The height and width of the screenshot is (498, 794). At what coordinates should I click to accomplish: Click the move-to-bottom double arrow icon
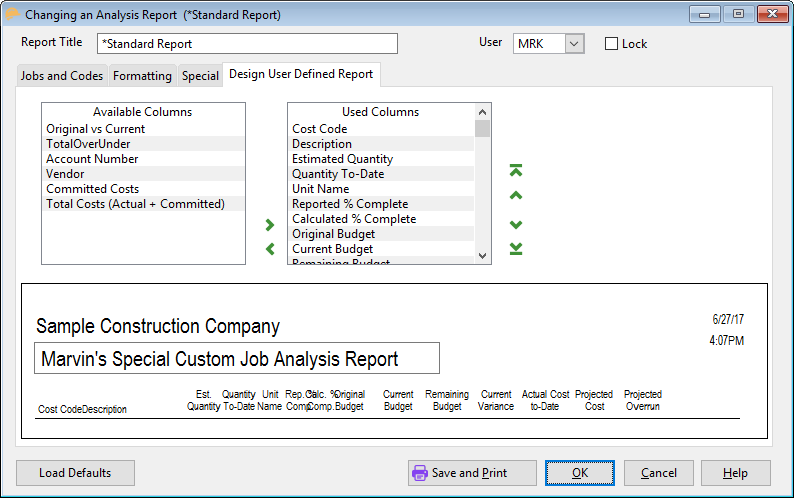pos(516,249)
